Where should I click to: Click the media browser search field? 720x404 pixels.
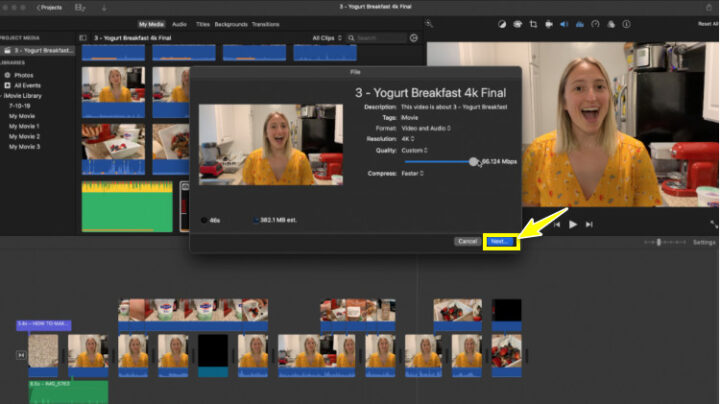pos(377,38)
